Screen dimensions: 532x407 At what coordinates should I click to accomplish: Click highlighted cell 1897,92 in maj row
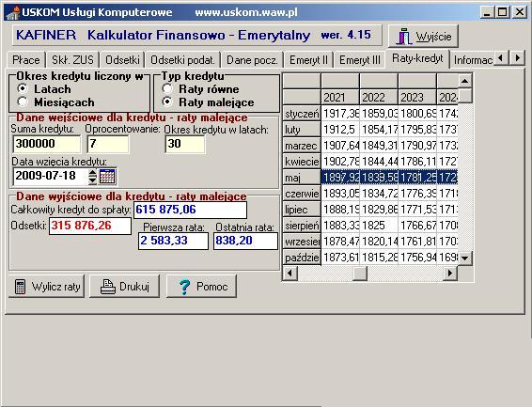340,178
